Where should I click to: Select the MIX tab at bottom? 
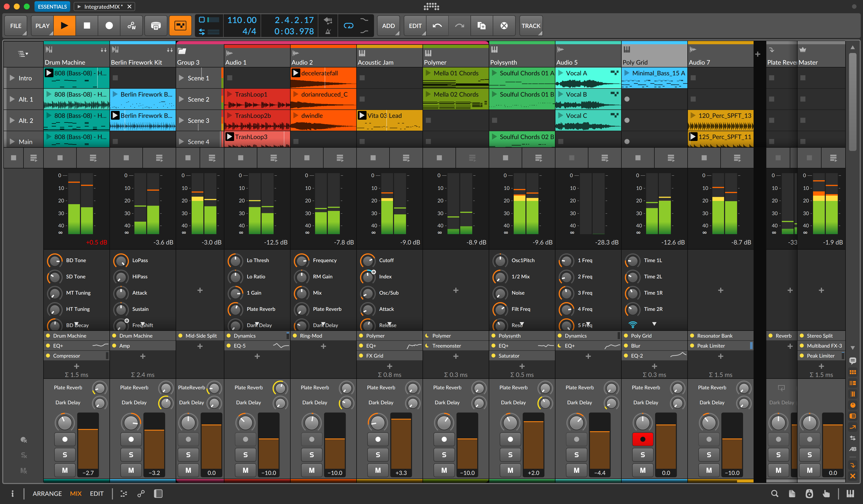pyautogui.click(x=76, y=493)
